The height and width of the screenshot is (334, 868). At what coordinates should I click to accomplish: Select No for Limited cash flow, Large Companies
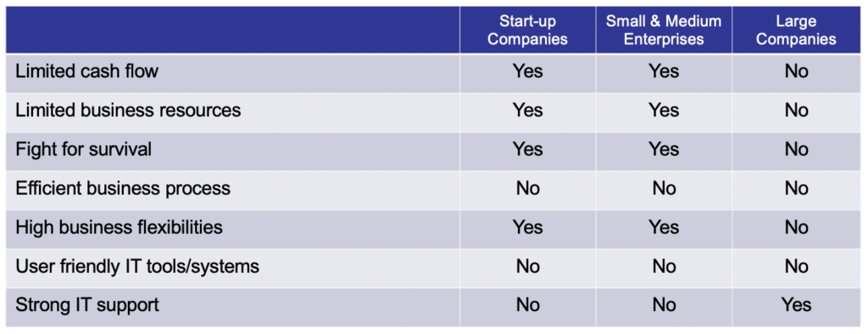click(797, 71)
